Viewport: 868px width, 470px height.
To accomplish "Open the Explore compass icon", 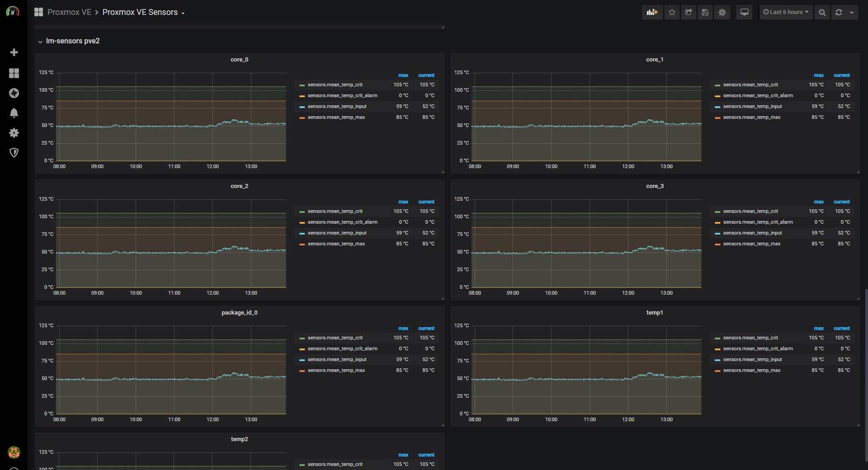I will click(x=14, y=93).
